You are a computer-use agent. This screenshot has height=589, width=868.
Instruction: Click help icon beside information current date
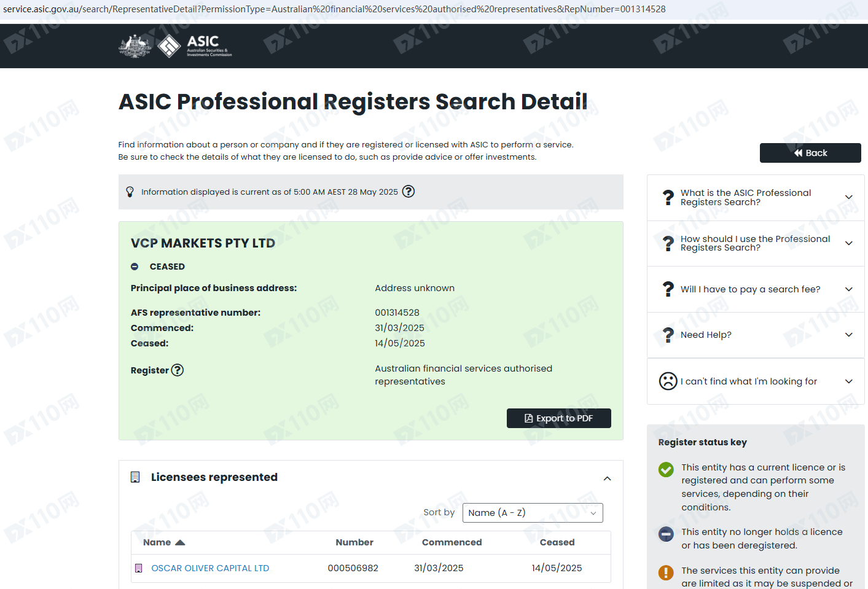pos(409,192)
